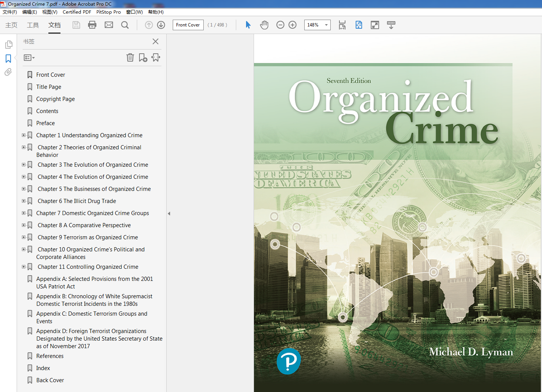542x392 pixels.
Task: Open the 编辑(E) menu
Action: click(29, 12)
